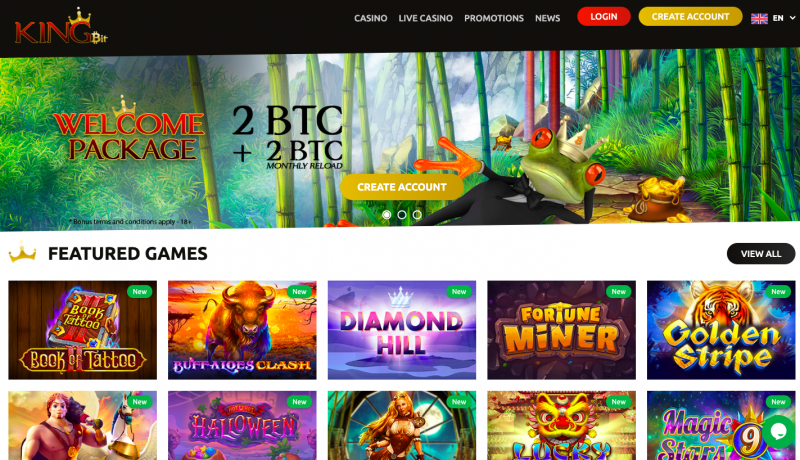
Task: Open the Fortune Miner game tile
Action: [x=562, y=330]
